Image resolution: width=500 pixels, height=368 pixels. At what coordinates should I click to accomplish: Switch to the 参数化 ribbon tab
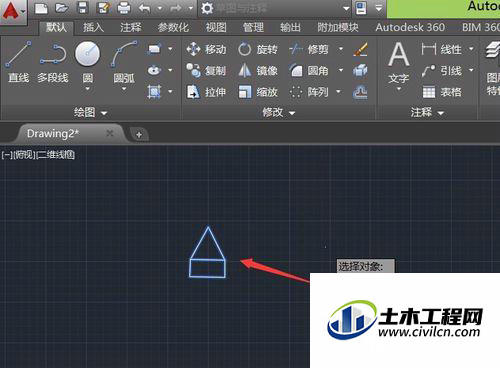pyautogui.click(x=173, y=27)
